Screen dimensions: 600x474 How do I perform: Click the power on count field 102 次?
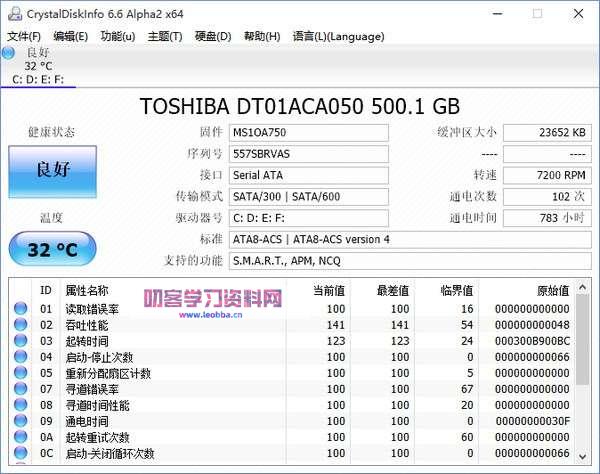click(547, 197)
